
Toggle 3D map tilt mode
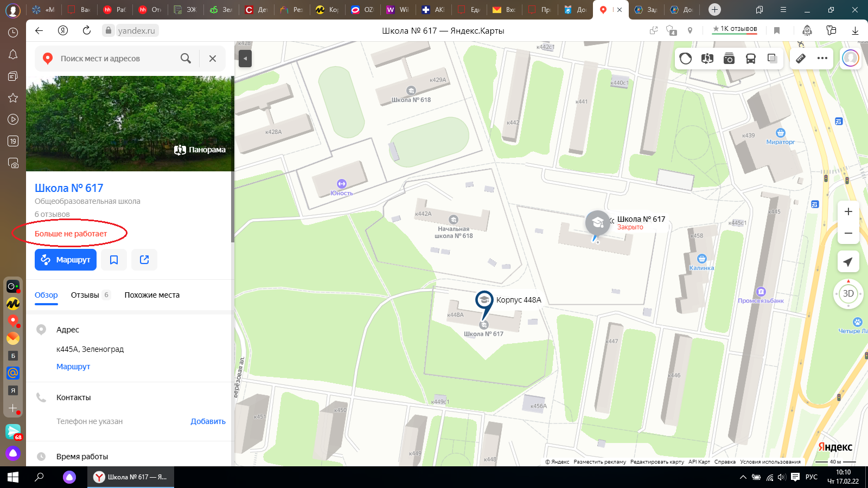point(848,294)
